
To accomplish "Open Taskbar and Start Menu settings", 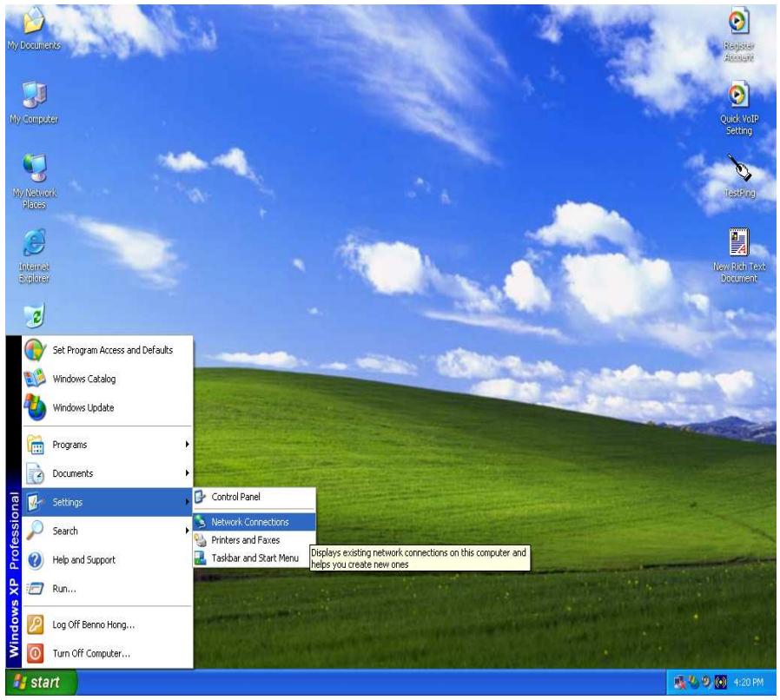I will (x=254, y=558).
